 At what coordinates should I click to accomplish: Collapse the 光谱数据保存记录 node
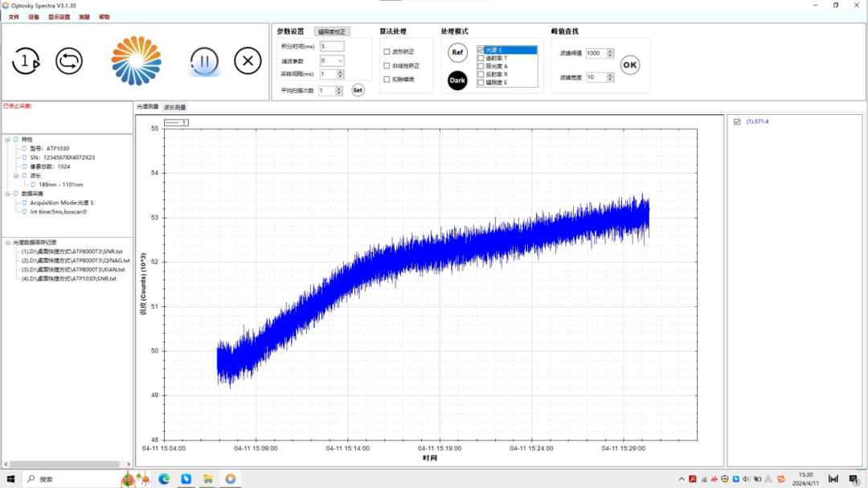[8, 243]
